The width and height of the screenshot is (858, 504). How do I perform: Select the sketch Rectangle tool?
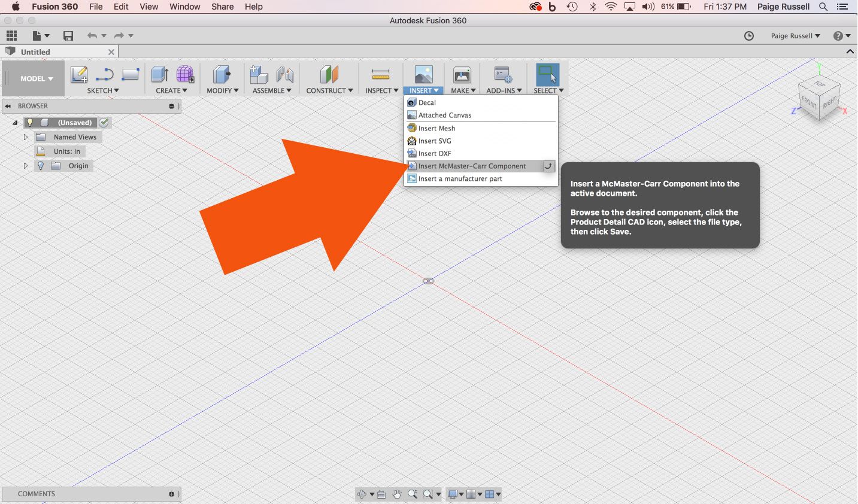pyautogui.click(x=130, y=75)
